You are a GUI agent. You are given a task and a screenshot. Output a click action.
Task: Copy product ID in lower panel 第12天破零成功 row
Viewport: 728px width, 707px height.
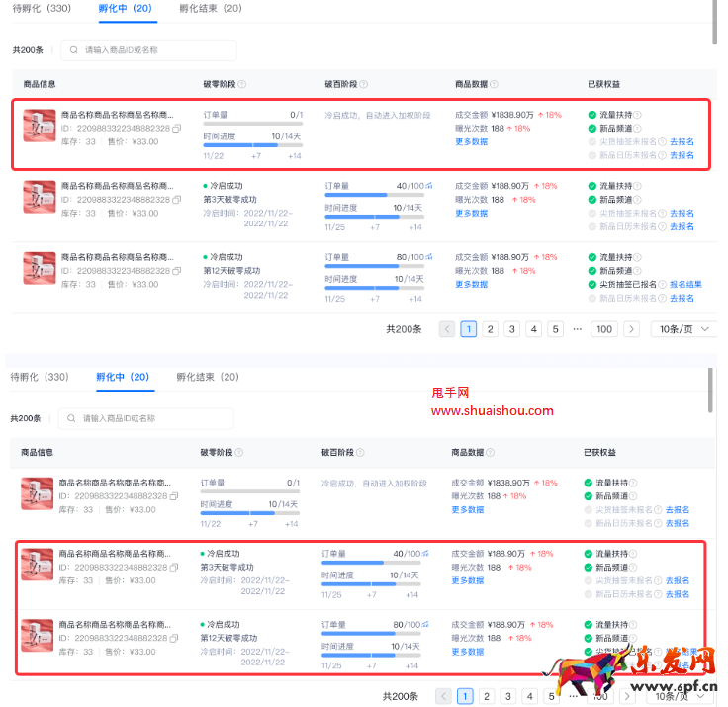tap(174, 639)
